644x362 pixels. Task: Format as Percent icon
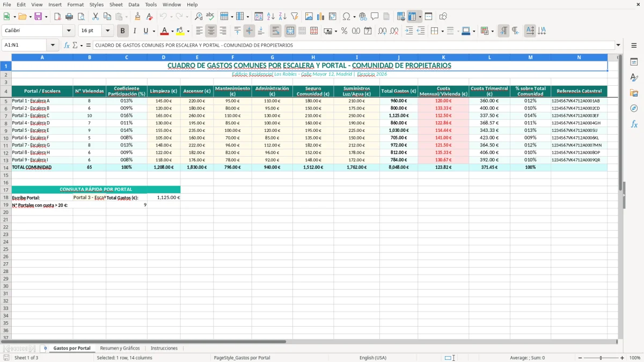coord(344,31)
